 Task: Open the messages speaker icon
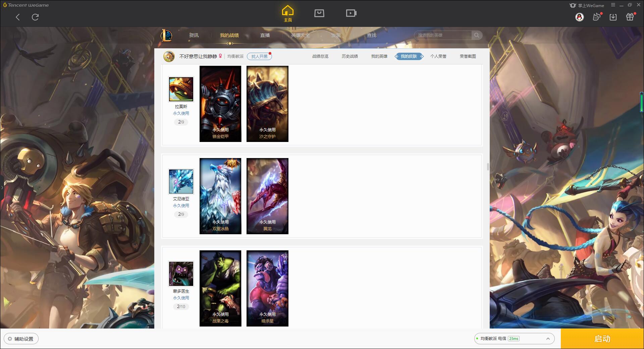point(597,17)
